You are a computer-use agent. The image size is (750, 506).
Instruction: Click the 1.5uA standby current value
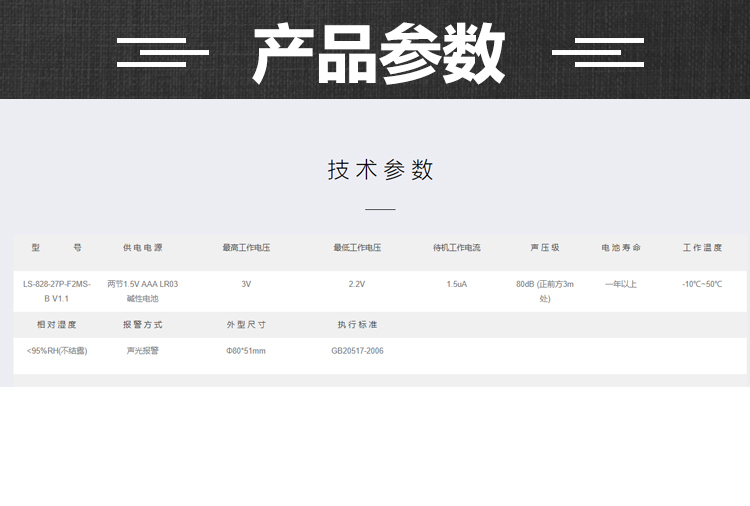(456, 284)
